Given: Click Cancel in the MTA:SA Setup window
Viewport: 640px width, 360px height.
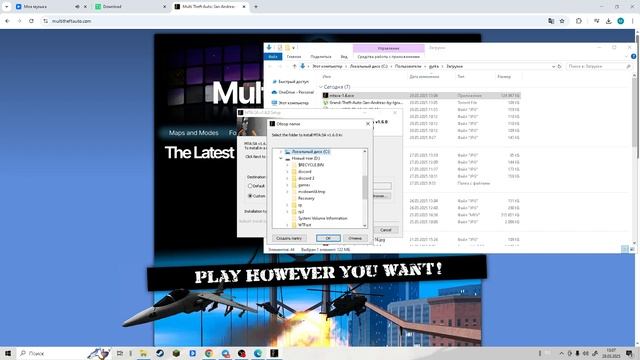Looking at the screenshot, I should (x=385, y=230).
